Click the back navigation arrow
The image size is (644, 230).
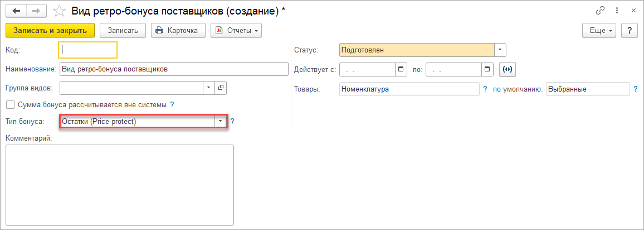17,11
